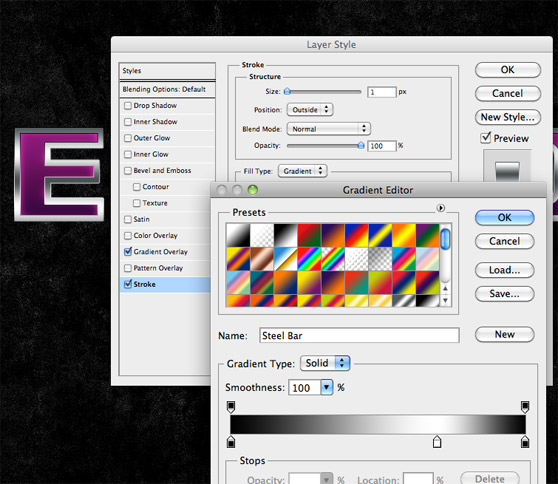Choose the yellow-green to crimson preset
This screenshot has height=484, width=558.
tap(380, 283)
